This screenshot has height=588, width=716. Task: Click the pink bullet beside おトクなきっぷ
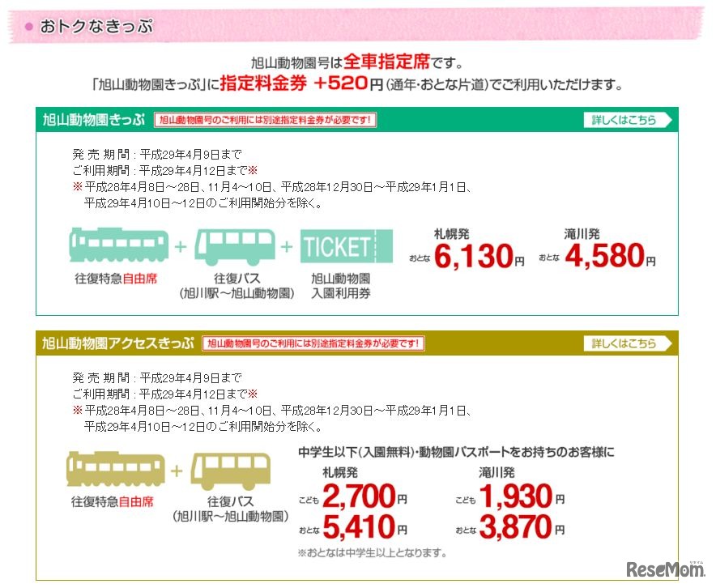pos(29,27)
